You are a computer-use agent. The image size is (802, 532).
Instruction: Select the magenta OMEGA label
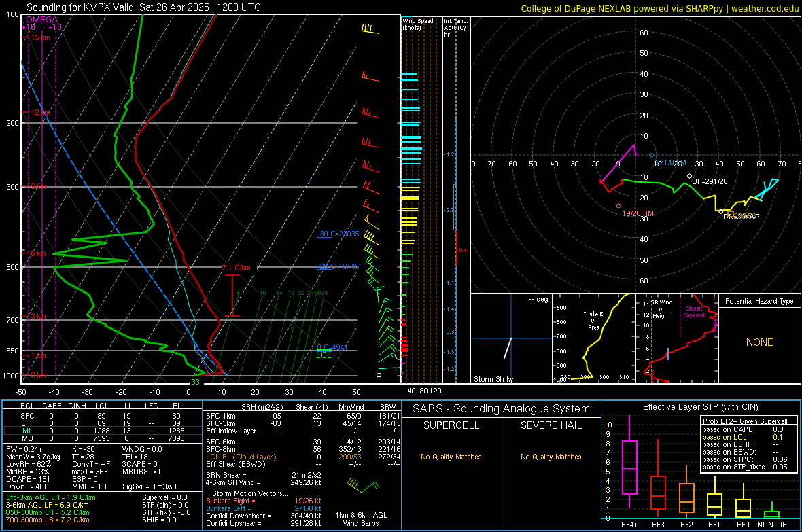[x=41, y=20]
